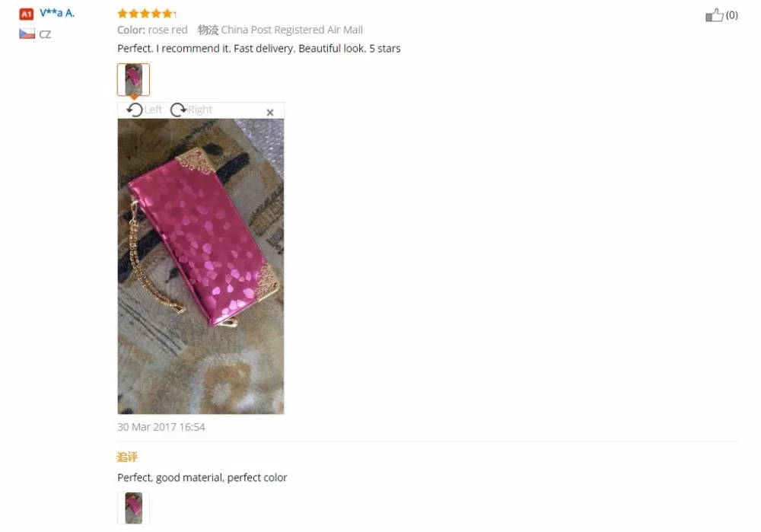Image resolution: width=761 pixels, height=532 pixels.
Task: Open the follow-up review photo thumbnail
Action: [x=133, y=508]
